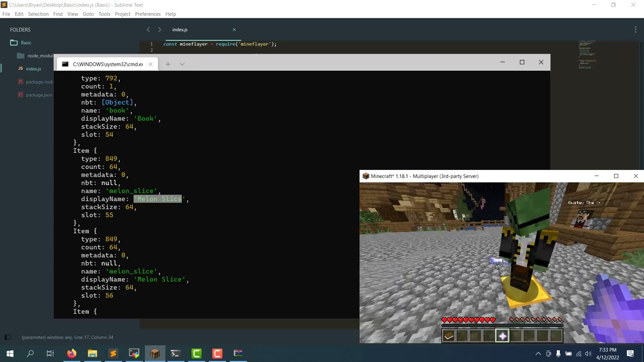The image size is (644, 362).
Task: Open the Edit menu
Action: coord(19,14)
